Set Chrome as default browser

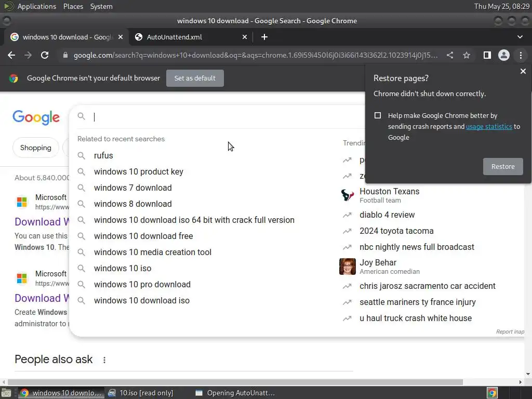coord(195,78)
